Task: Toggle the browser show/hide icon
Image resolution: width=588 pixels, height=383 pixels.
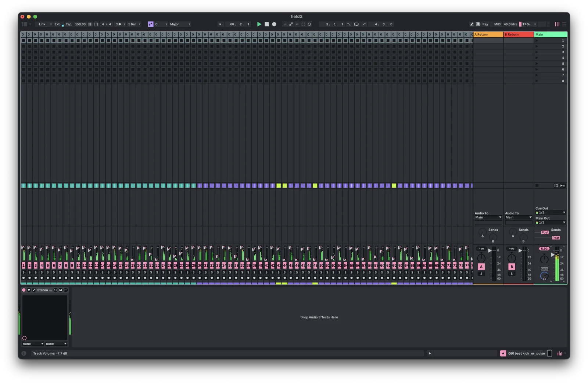Action: pos(25,24)
